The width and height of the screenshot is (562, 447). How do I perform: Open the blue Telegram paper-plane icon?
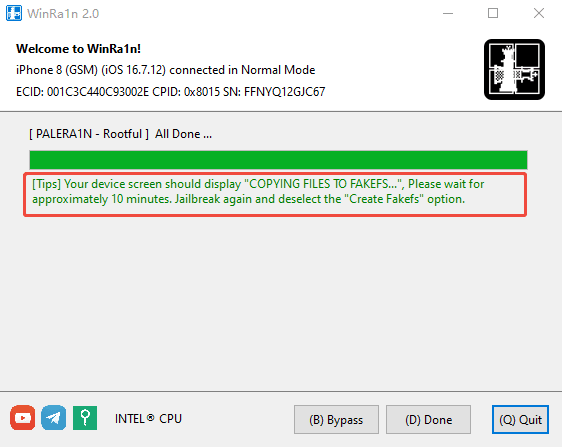click(x=54, y=418)
